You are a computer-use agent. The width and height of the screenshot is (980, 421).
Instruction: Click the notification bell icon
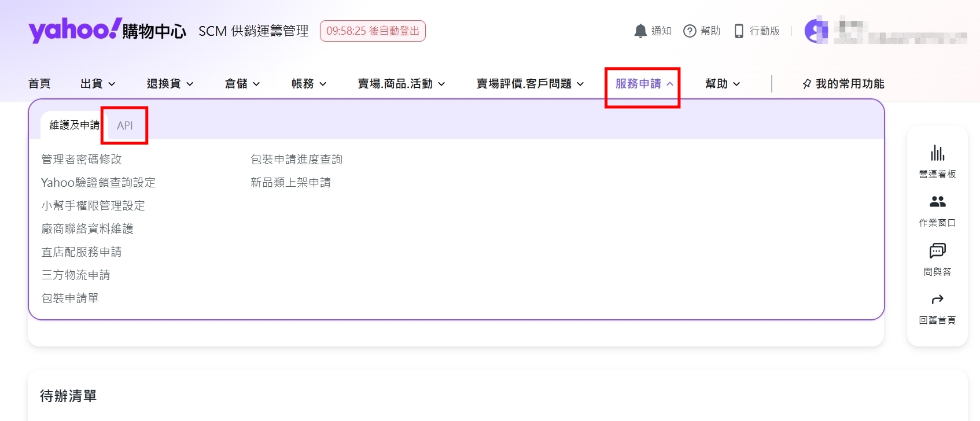640,31
